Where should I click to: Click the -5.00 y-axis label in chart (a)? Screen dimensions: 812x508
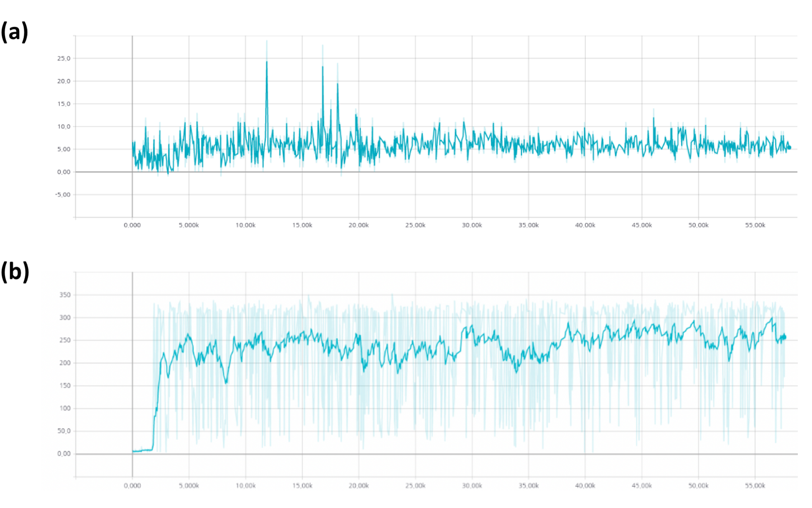point(63,194)
